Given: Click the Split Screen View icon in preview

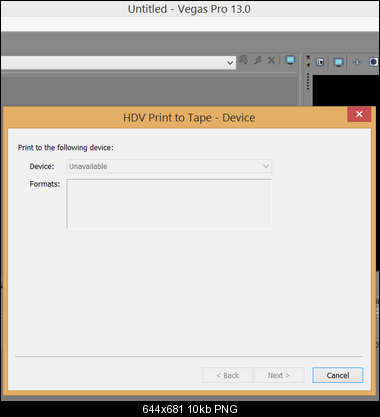Looking at the screenshot, I should click(374, 62).
